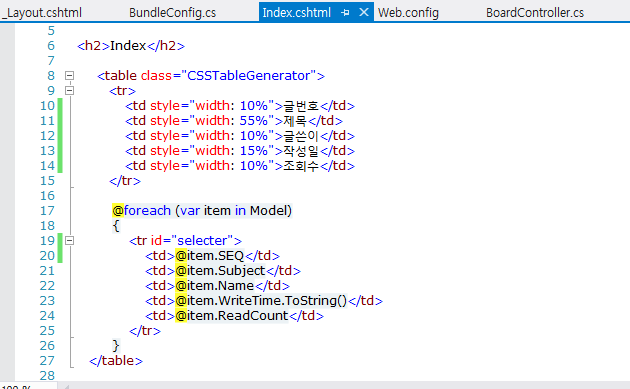
Task: Pin the Index.cshtml tab
Action: pos(345,12)
